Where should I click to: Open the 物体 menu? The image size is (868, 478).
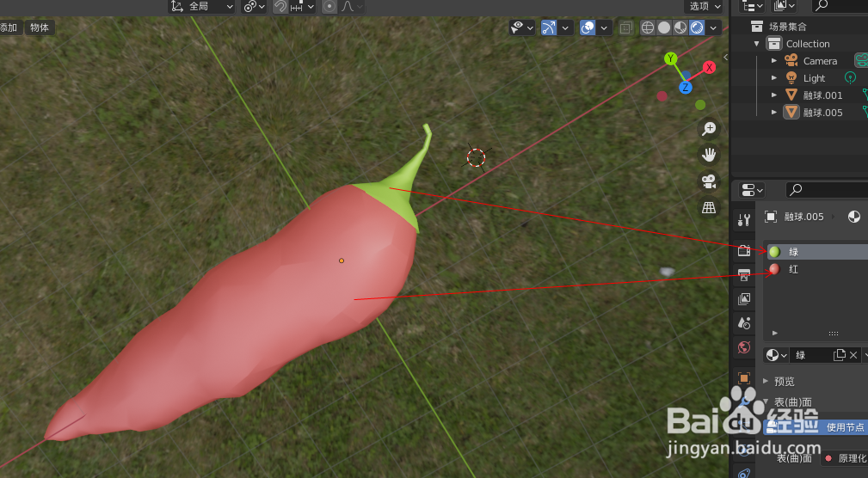(40, 28)
